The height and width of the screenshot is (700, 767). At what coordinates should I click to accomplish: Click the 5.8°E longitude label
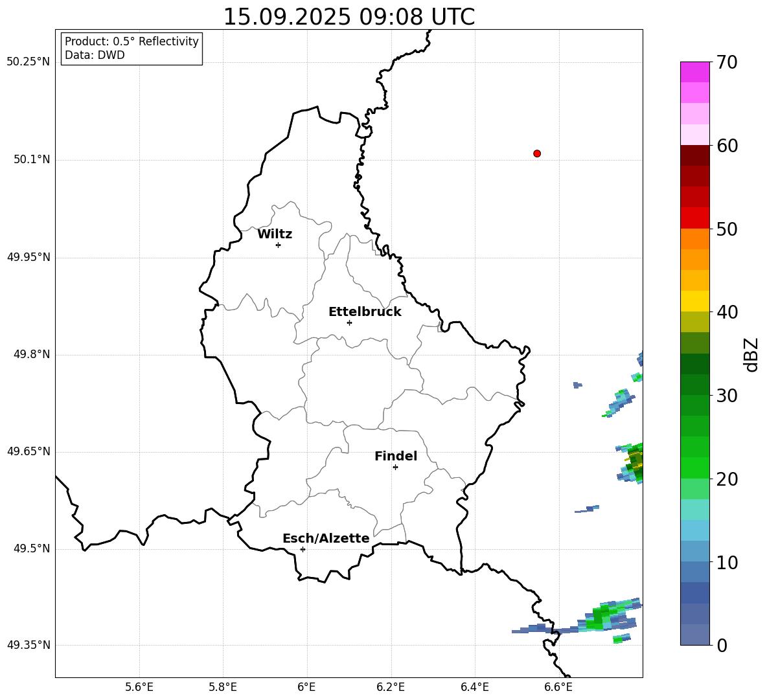click(223, 687)
